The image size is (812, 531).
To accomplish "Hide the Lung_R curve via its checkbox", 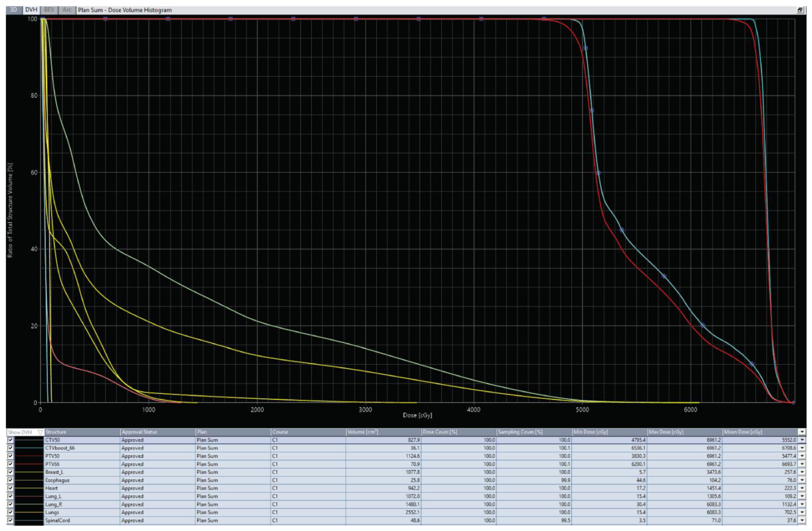I will coord(10,504).
